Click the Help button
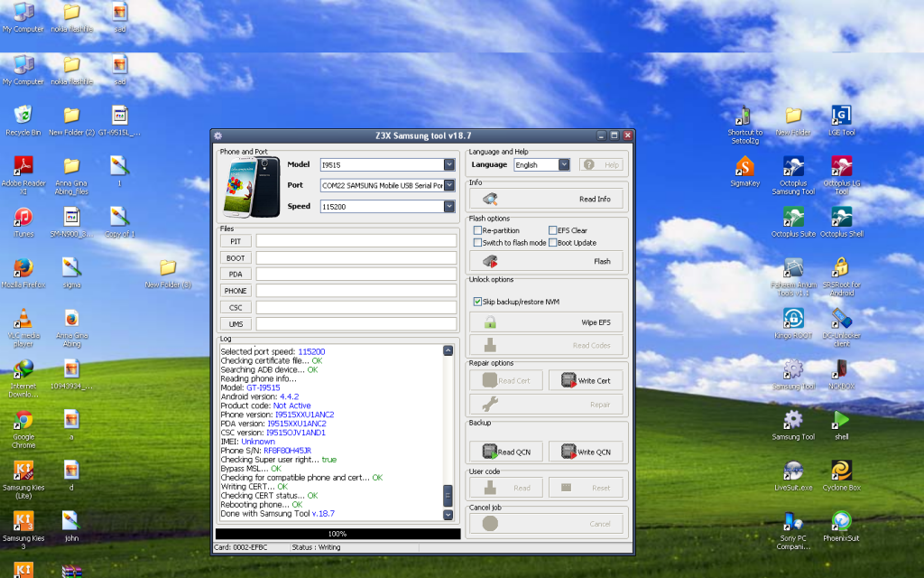The height and width of the screenshot is (578, 924). (600, 164)
